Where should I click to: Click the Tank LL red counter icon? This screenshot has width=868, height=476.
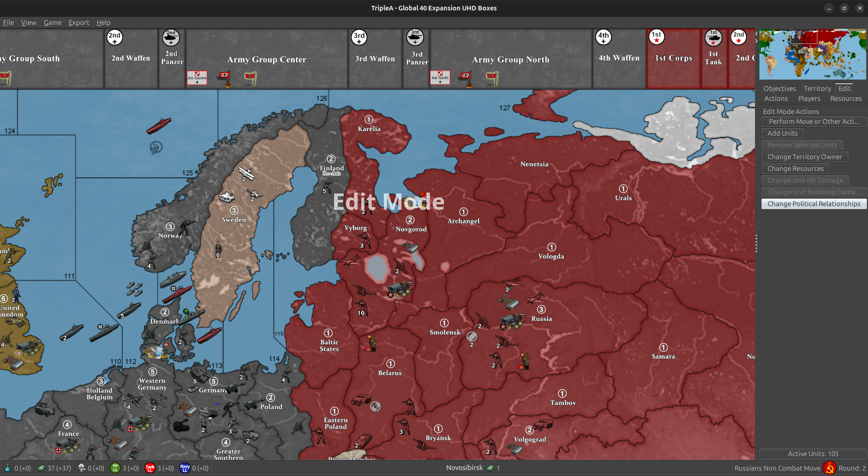coord(151,468)
